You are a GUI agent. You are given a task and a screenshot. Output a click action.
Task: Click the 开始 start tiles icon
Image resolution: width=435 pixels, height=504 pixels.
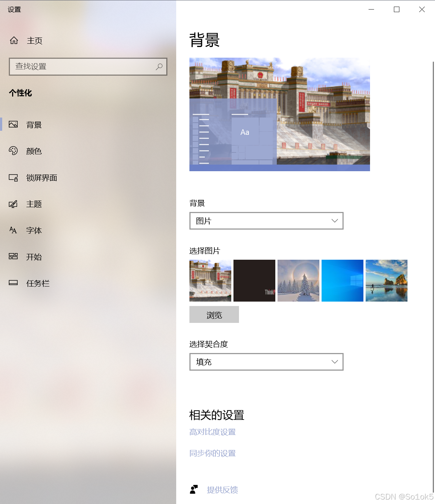(13, 256)
